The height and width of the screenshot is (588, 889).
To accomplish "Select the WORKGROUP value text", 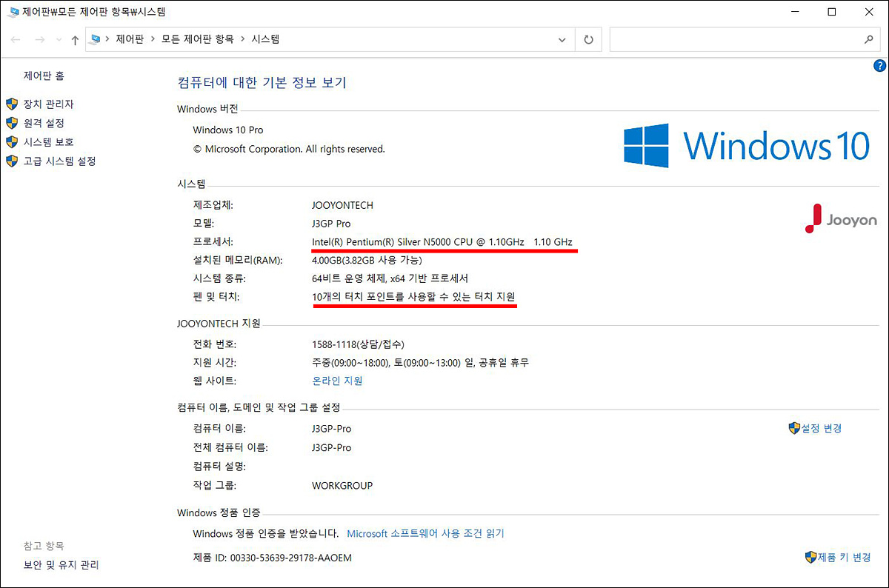I will pyautogui.click(x=342, y=486).
